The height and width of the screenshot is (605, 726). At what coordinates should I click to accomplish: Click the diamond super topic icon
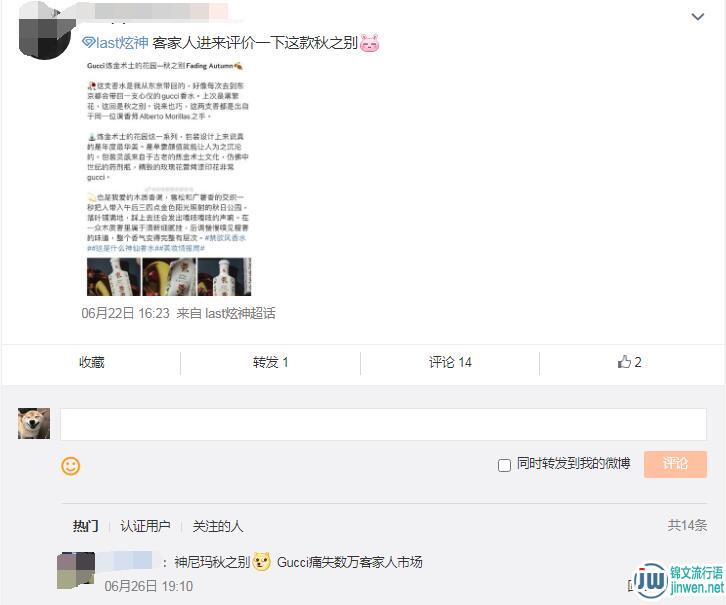click(88, 43)
